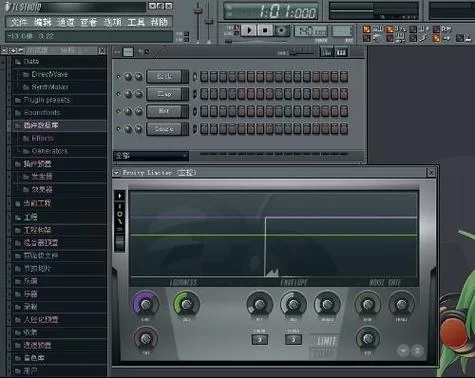The width and height of the screenshot is (475, 378).
Task: Toggle mute LED of Clap channel
Action: [x=118, y=94]
